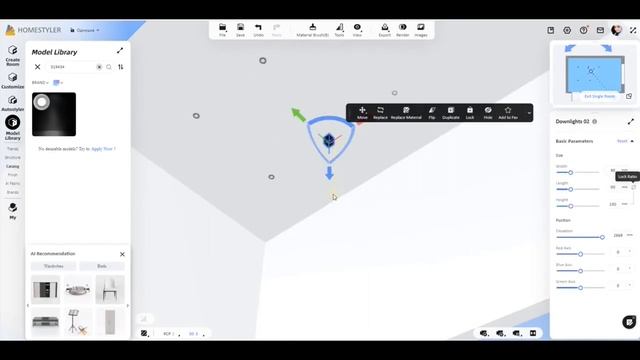Collapse the Basic Parameters section
The height and width of the screenshot is (360, 640).
click(x=632, y=141)
